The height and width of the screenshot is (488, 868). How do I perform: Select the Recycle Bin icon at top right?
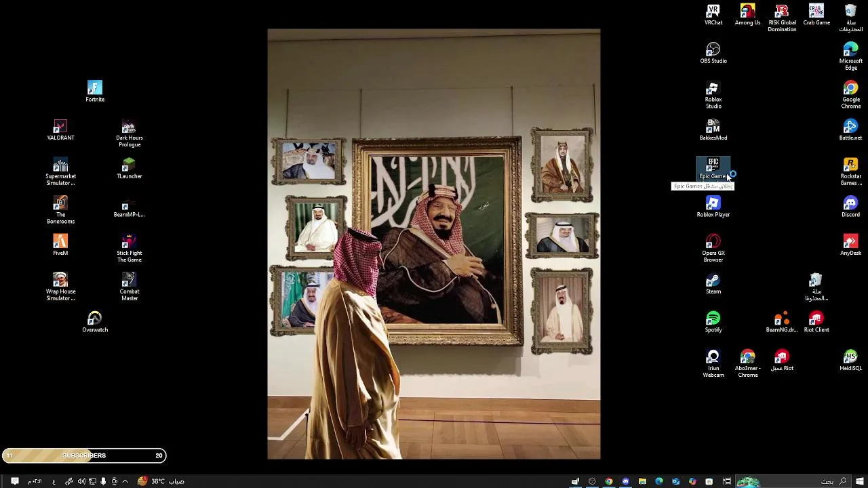(850, 18)
